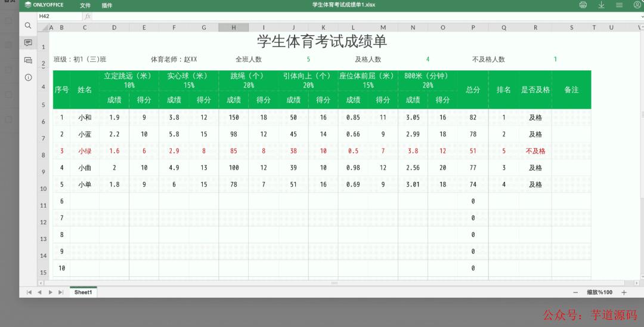Click the 跳绳（个）20% header
This screenshot has width=644, height=327.
(249, 81)
